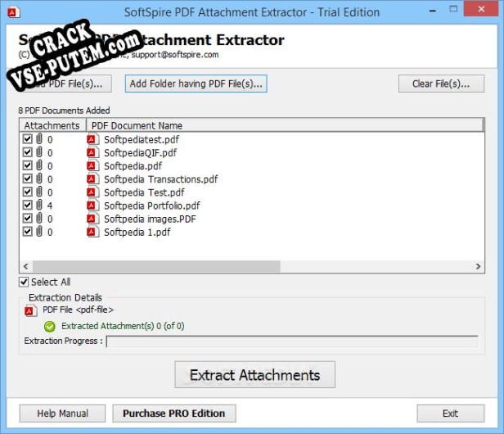Click the paperclip icon in Softpedia Portfolio.pdf row
This screenshot has width=504, height=434.
[38, 206]
